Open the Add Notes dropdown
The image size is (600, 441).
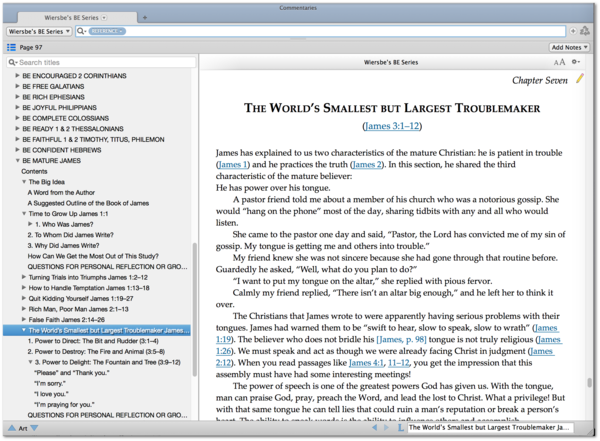(x=569, y=47)
